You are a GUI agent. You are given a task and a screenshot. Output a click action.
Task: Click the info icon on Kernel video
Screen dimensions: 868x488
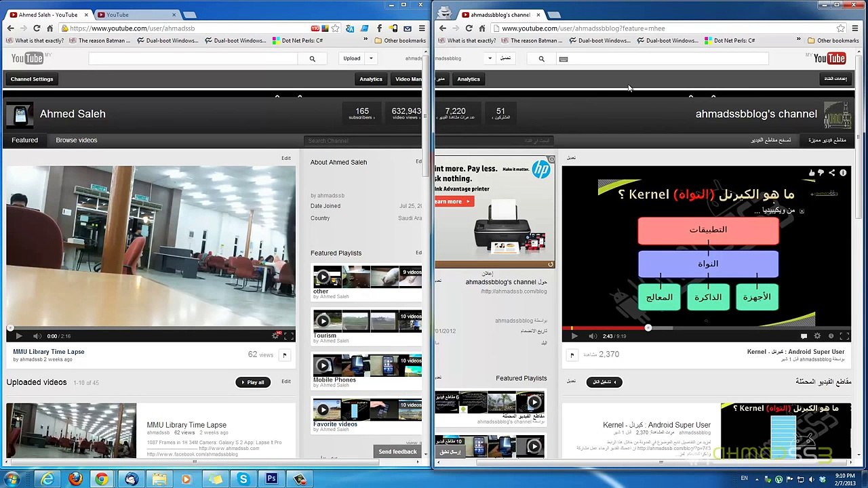tap(843, 174)
